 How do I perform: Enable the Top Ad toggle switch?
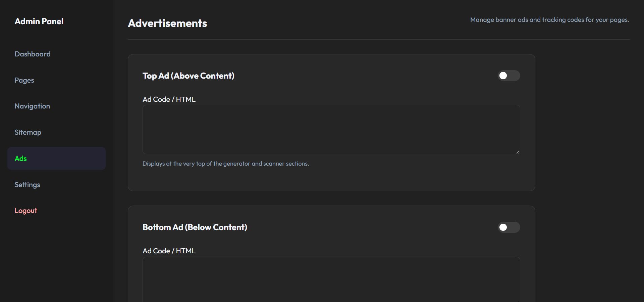(x=508, y=76)
